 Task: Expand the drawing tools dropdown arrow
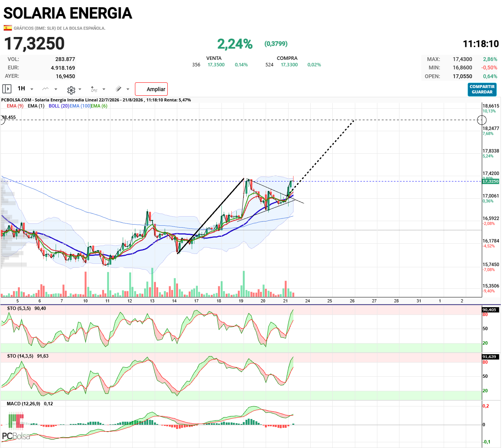tap(128, 89)
